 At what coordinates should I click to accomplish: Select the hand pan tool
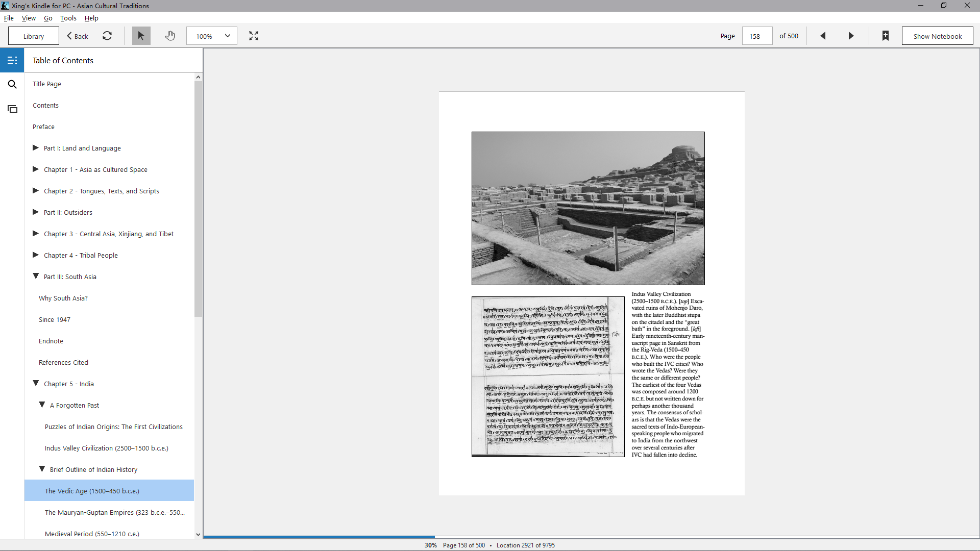170,36
